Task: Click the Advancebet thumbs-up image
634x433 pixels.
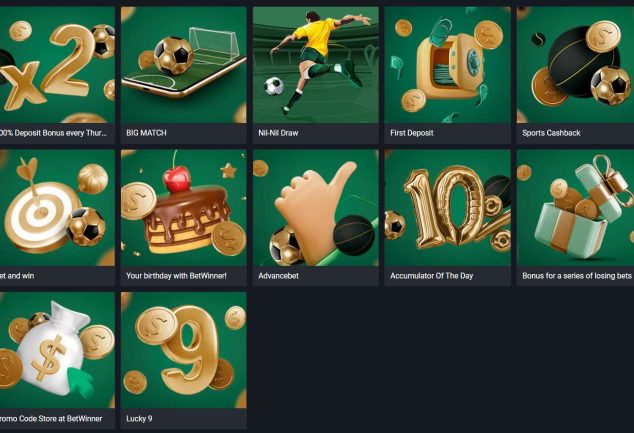Action: (x=316, y=208)
